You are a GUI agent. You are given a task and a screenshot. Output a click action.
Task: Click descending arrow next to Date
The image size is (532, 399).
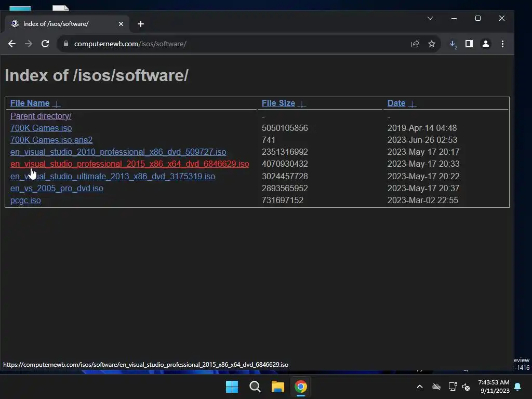pyautogui.click(x=412, y=104)
